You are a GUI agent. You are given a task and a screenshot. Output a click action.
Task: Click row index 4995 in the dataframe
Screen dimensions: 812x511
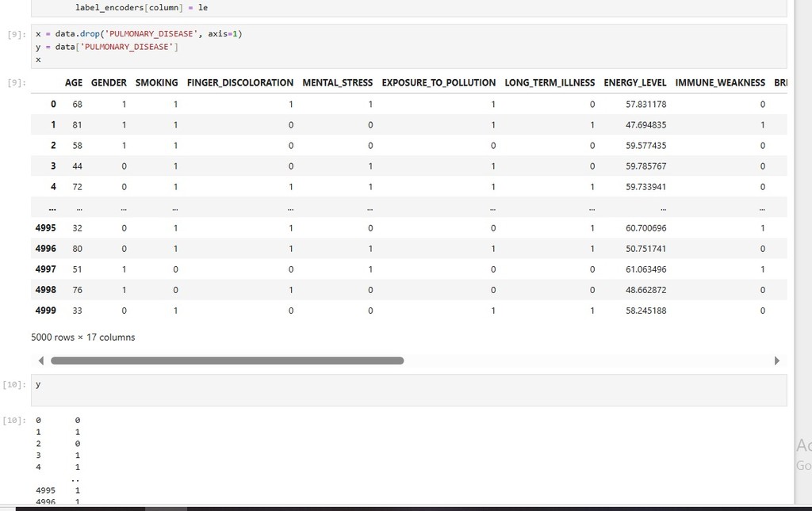tap(46, 227)
